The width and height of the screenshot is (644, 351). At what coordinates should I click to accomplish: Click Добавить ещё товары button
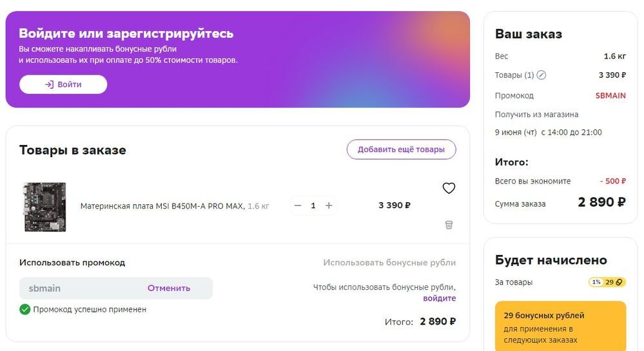(x=401, y=149)
